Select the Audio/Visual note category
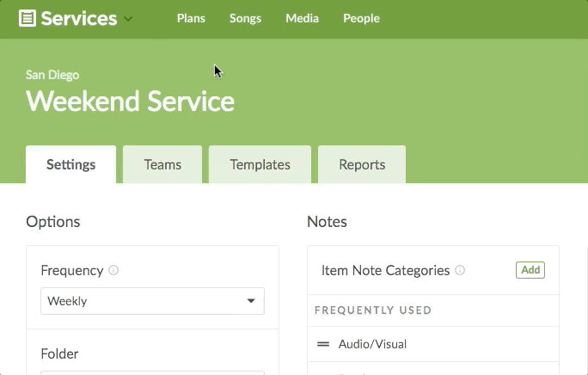 (x=372, y=344)
